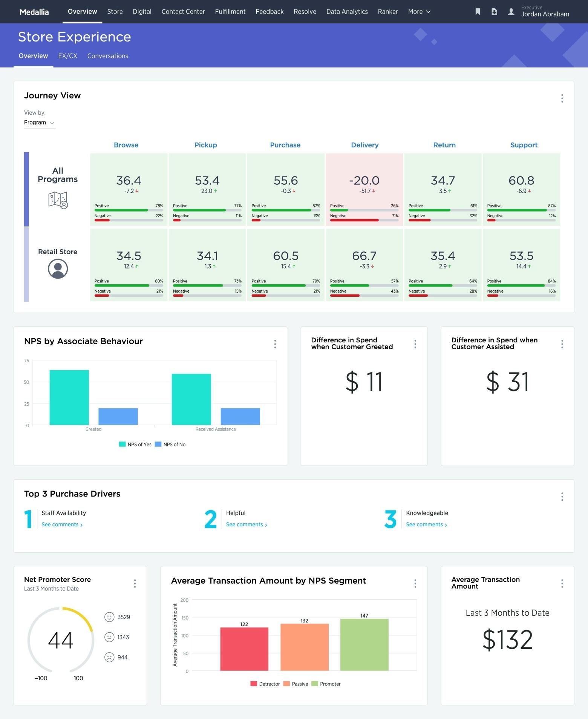Toggle Detractor legend in transaction chart
Image resolution: width=588 pixels, height=719 pixels.
point(265,684)
